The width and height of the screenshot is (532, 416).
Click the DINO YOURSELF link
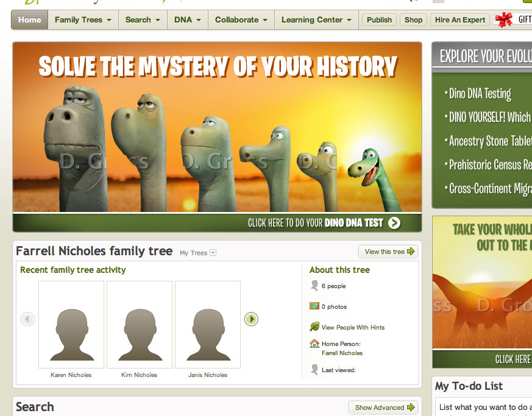click(x=489, y=118)
